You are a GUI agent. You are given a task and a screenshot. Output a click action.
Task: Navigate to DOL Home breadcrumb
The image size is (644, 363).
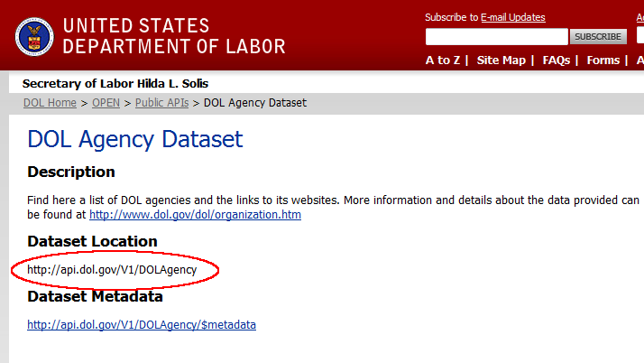[50, 103]
